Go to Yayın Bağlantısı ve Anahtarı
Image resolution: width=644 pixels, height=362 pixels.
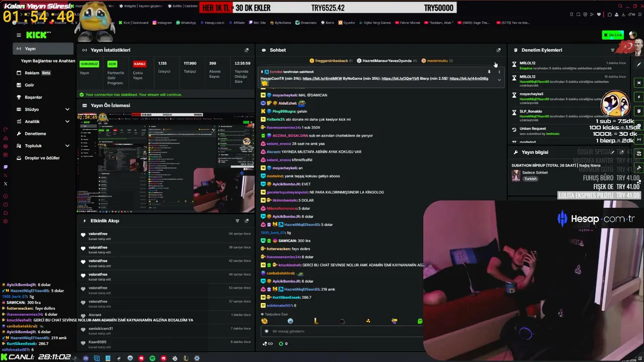coord(48,61)
